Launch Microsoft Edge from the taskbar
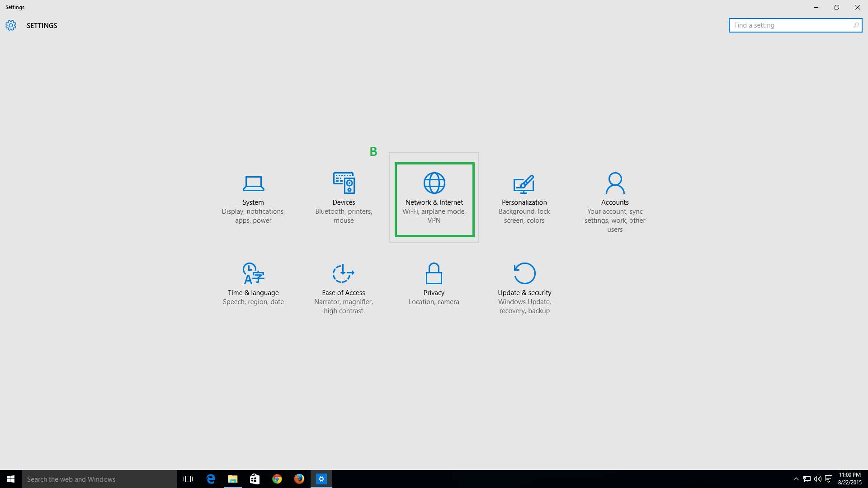 pyautogui.click(x=211, y=479)
